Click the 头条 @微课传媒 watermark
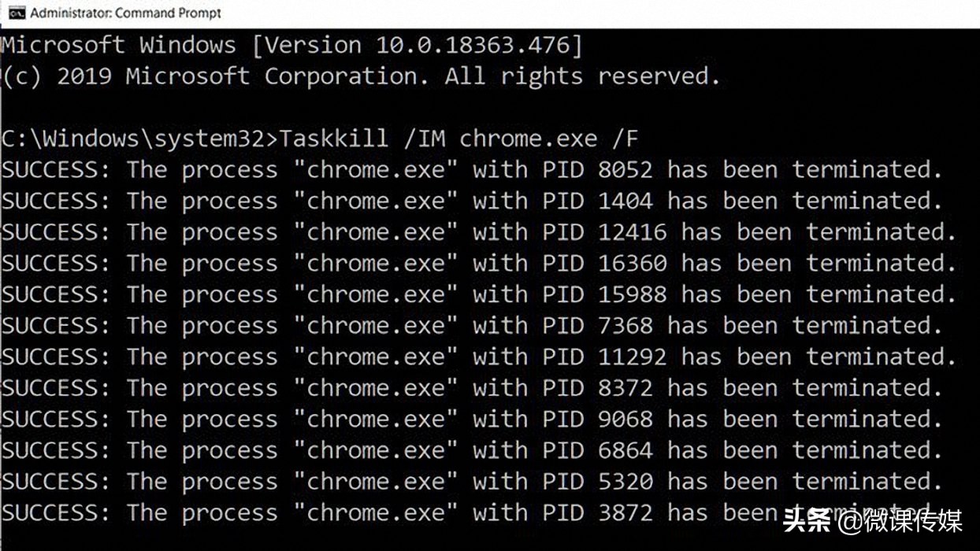980x551 pixels. point(872,520)
